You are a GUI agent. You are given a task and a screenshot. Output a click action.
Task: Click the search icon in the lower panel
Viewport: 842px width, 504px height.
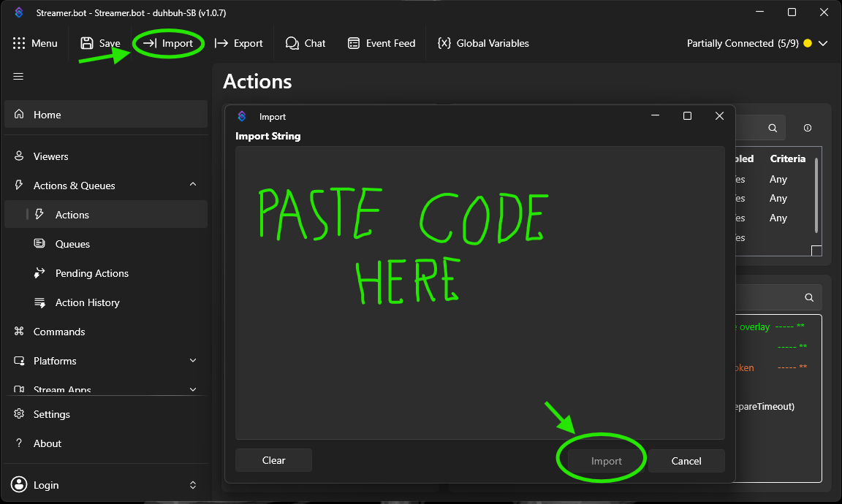click(x=809, y=297)
